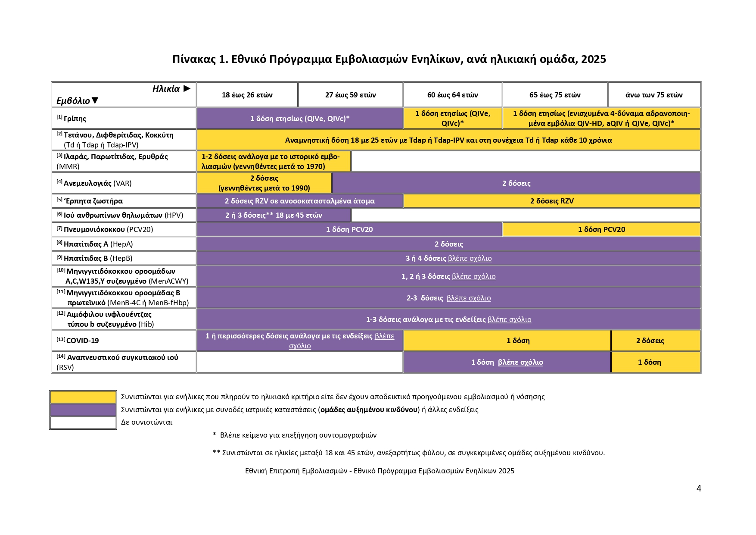Viewport: 756px width, 535px height.
Task: Click the down arrow beside Εμβόλιο
Action: coord(95,100)
